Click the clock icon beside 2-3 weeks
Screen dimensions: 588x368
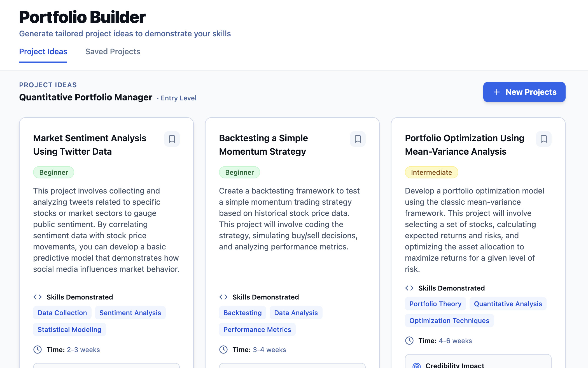point(38,350)
